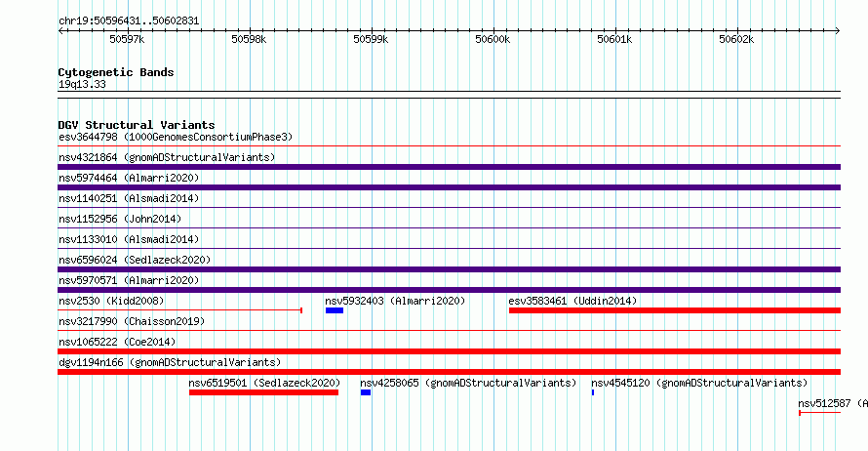The height and width of the screenshot is (451, 868).
Task: Open variant label nsv3217990 (Chaisson2019)
Action: coord(132,321)
